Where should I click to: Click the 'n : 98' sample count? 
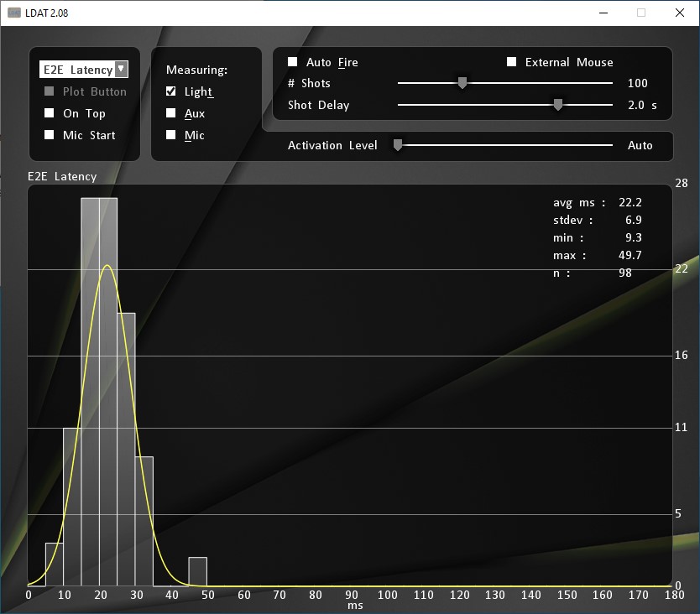tap(593, 273)
